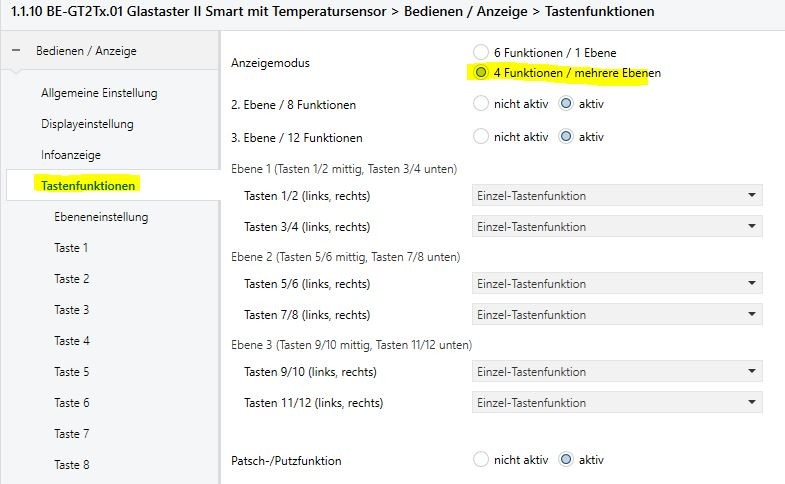Go to Displayeinstellung in the sidebar
The image size is (785, 484).
(87, 124)
